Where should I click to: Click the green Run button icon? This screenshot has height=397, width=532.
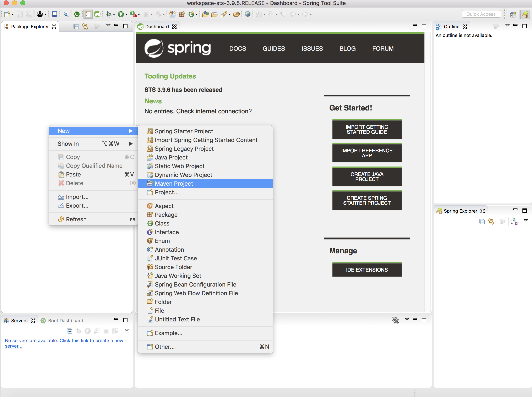121,14
